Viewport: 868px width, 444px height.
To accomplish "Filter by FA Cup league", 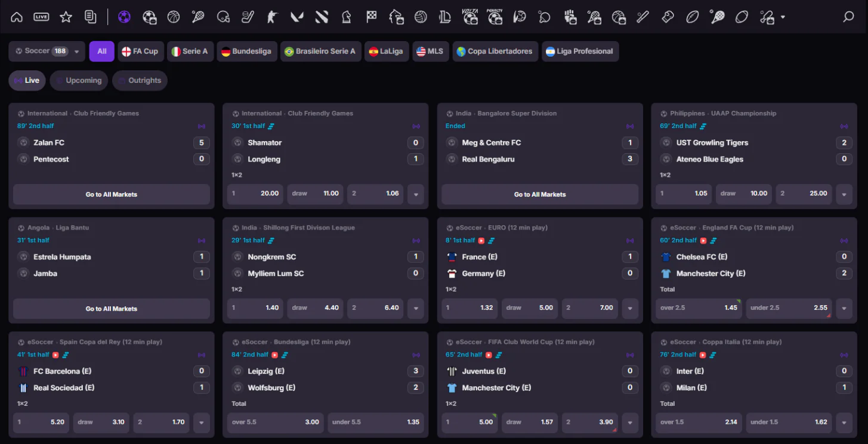I will (140, 51).
